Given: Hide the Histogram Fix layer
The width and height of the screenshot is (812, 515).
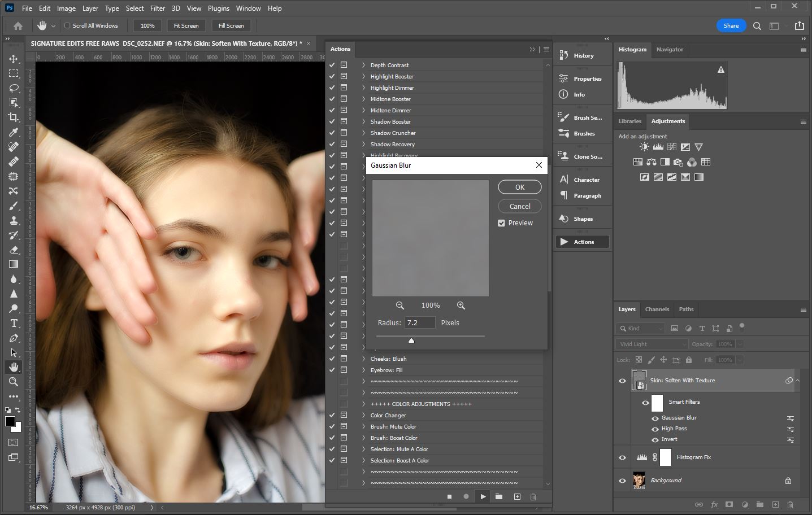Looking at the screenshot, I should (622, 457).
